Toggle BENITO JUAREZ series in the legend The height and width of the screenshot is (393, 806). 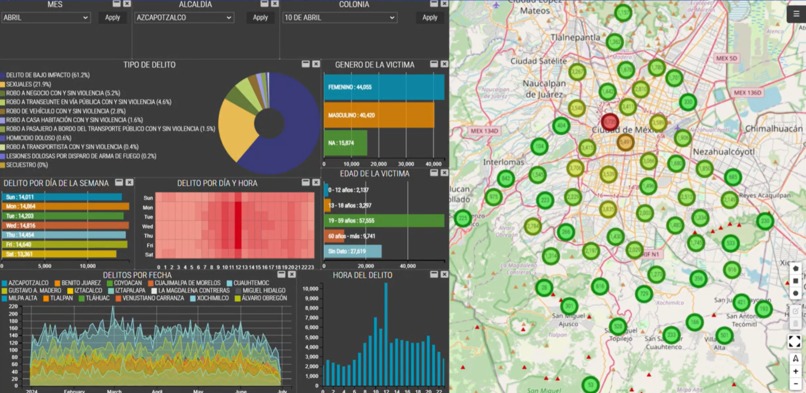[x=78, y=283]
